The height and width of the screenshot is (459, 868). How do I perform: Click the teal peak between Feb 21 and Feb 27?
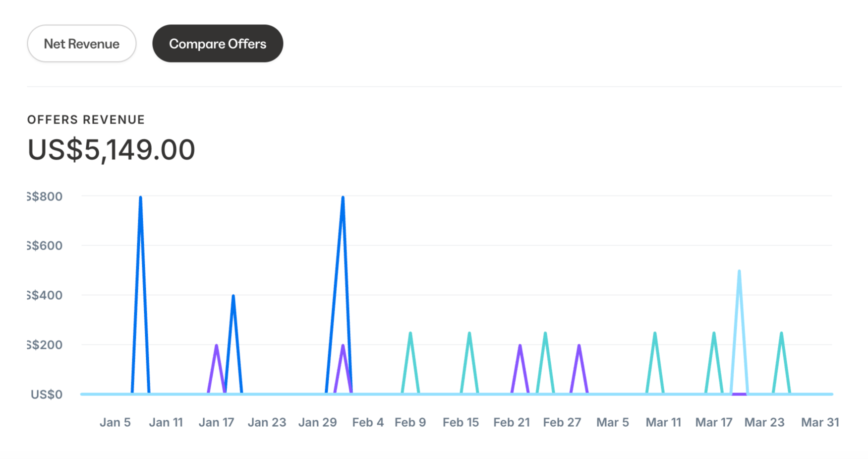point(545,333)
